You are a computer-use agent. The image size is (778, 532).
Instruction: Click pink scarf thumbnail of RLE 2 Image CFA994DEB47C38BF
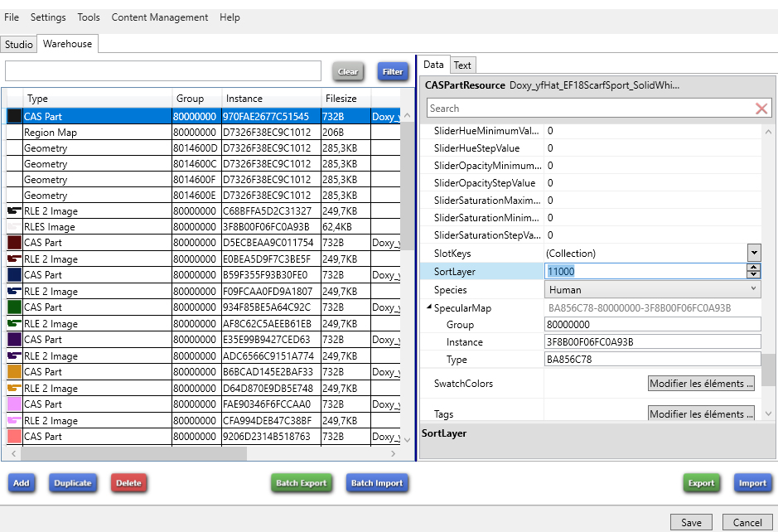pyautogui.click(x=14, y=420)
